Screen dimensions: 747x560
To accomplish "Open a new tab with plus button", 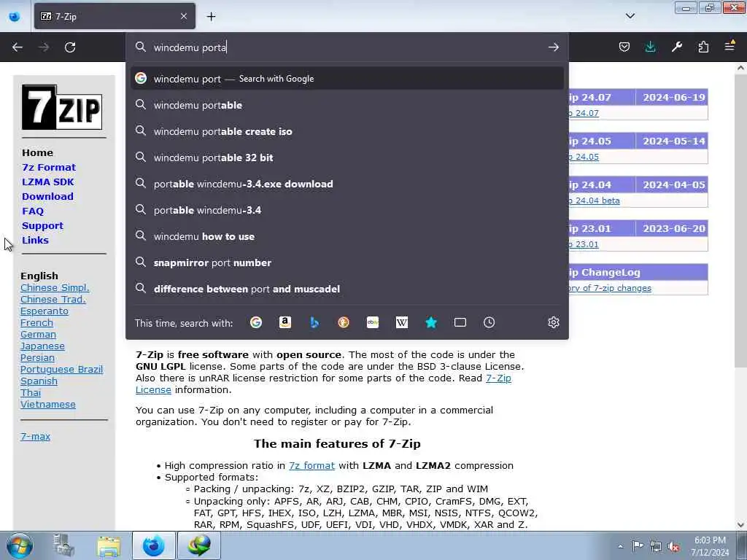I will (x=211, y=17).
